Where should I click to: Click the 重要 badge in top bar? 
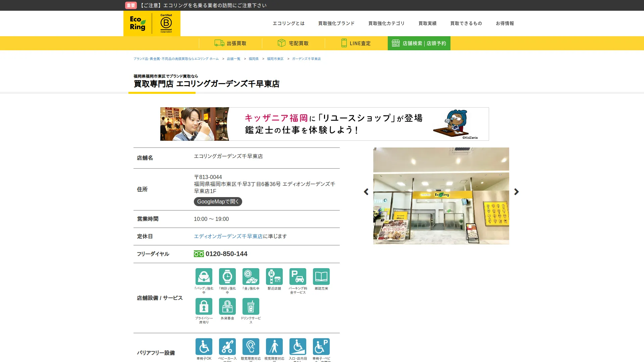(131, 5)
